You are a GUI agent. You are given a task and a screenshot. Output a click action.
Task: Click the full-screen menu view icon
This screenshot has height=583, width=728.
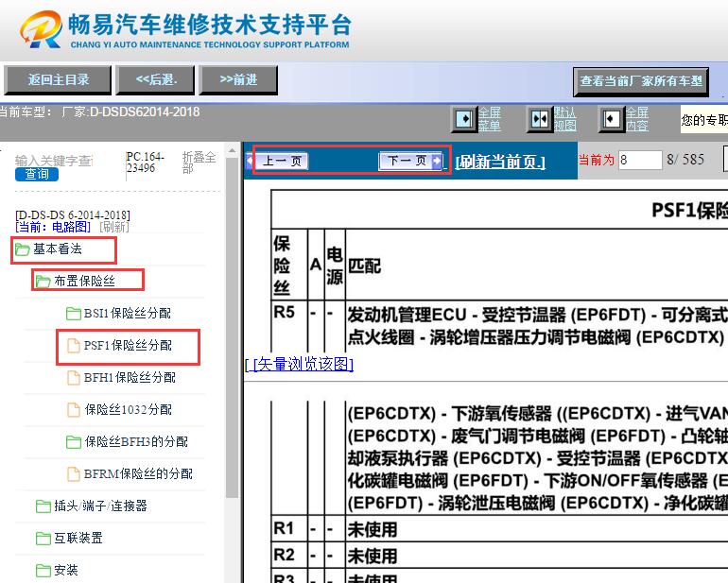pos(464,119)
